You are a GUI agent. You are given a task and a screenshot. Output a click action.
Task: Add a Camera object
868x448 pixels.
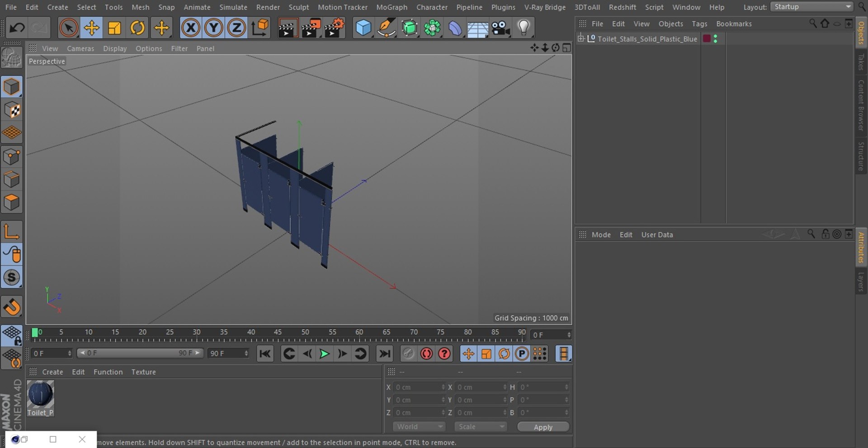tap(501, 28)
